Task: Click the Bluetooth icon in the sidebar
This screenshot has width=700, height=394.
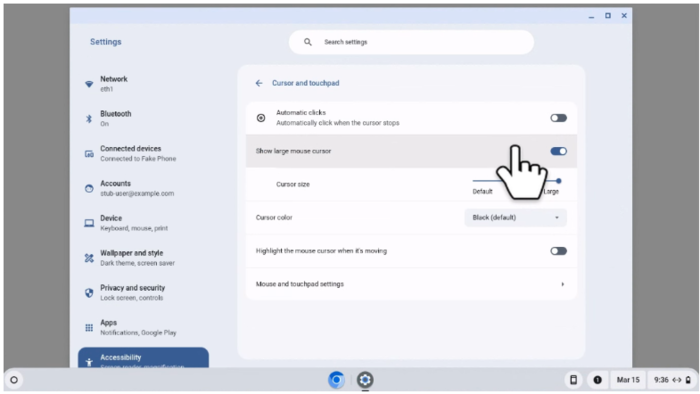Action: [89, 119]
